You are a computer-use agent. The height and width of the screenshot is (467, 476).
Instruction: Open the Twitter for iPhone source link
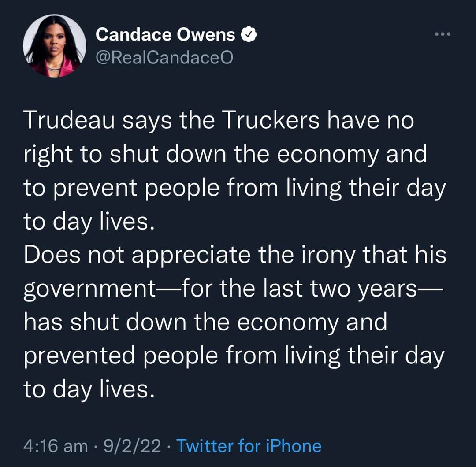point(249,446)
